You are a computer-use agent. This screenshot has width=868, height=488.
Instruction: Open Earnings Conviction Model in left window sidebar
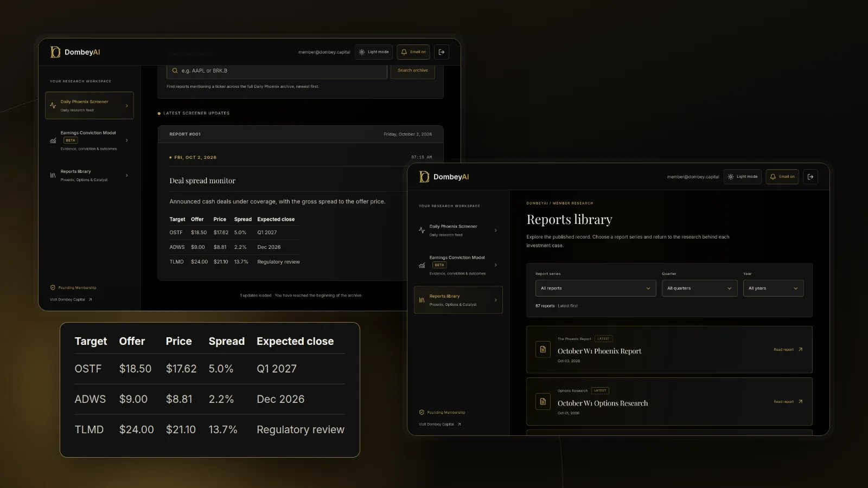[x=90, y=140]
